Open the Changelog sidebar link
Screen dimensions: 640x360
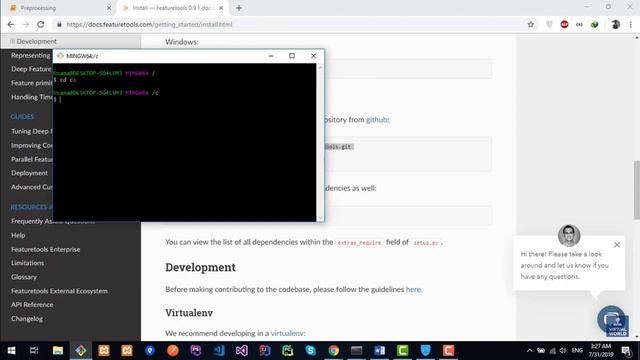tap(27, 318)
